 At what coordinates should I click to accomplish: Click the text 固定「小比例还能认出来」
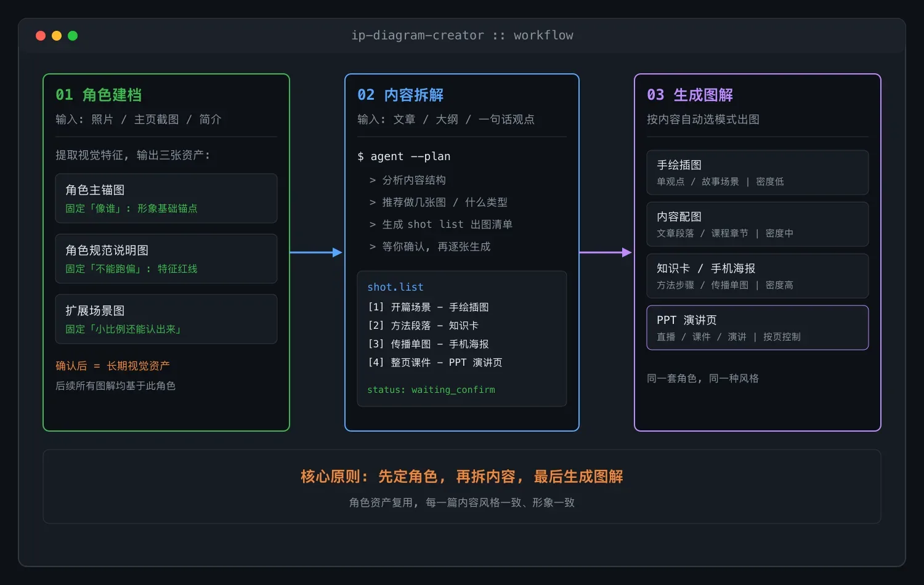click(x=124, y=329)
